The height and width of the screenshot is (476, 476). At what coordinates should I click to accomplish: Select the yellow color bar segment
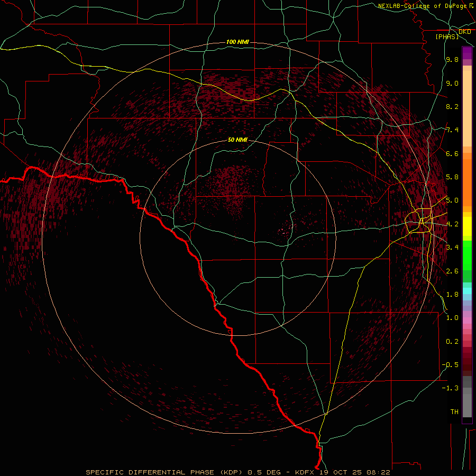tap(467, 226)
